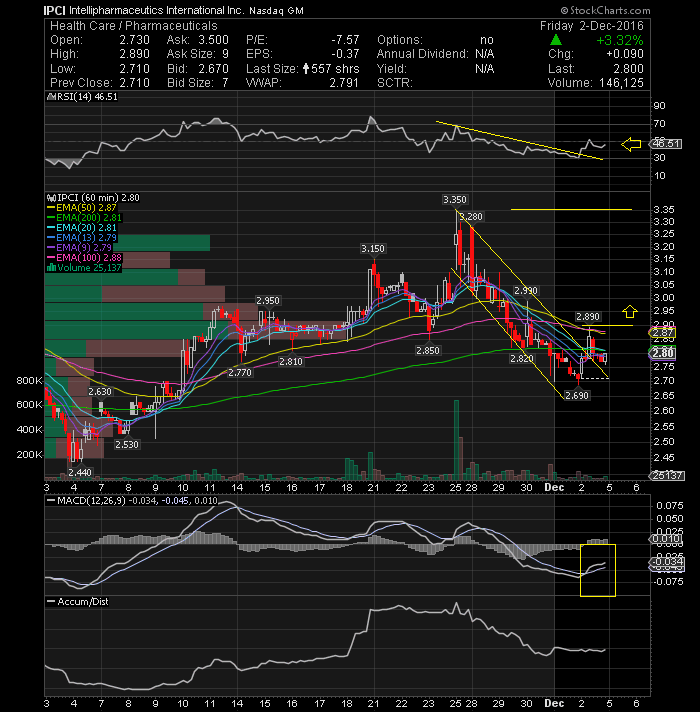Click the 3.350 peak price label
The height and width of the screenshot is (712, 700).
click(x=454, y=200)
